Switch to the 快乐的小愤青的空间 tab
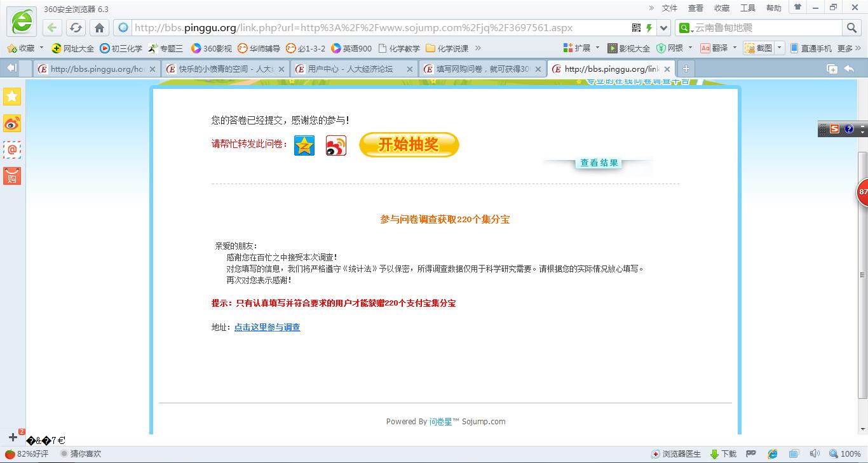Viewport: 868px width, 463px height. 225,69
